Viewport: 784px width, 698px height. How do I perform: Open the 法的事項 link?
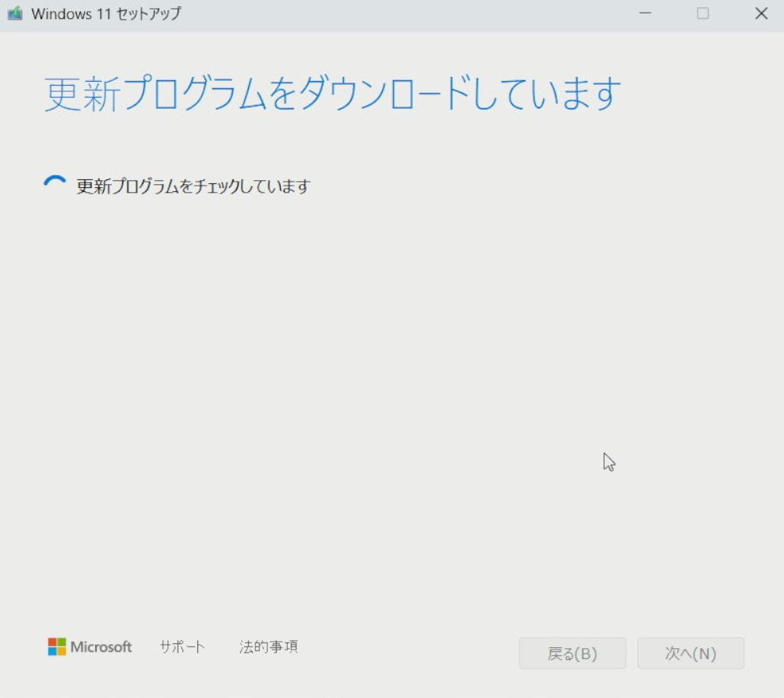[x=269, y=646]
